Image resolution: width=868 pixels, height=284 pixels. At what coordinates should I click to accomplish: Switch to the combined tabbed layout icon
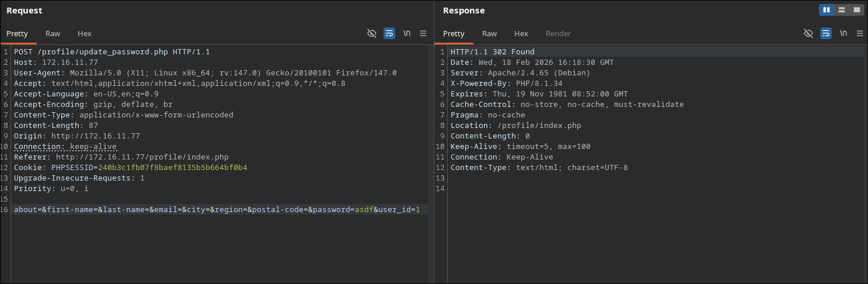(x=856, y=10)
